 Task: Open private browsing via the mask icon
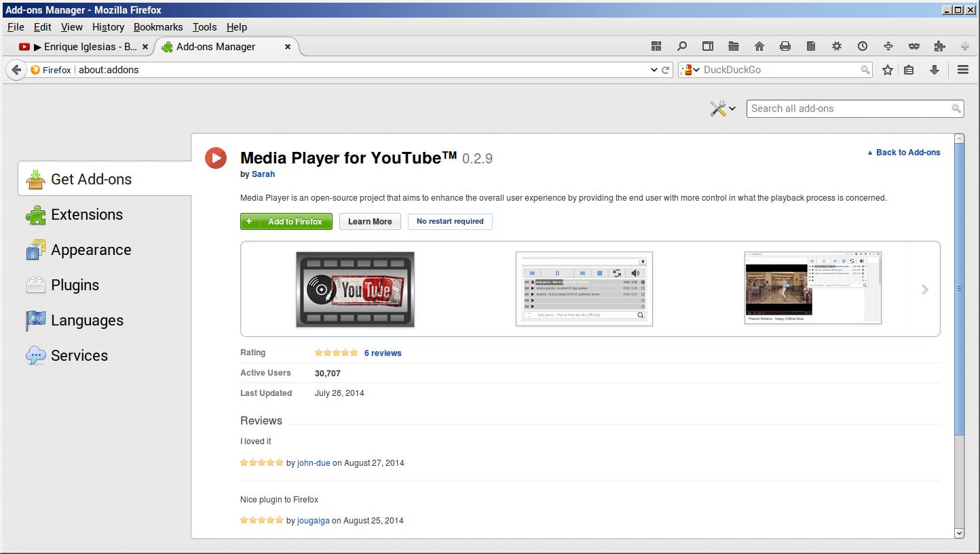[914, 46]
